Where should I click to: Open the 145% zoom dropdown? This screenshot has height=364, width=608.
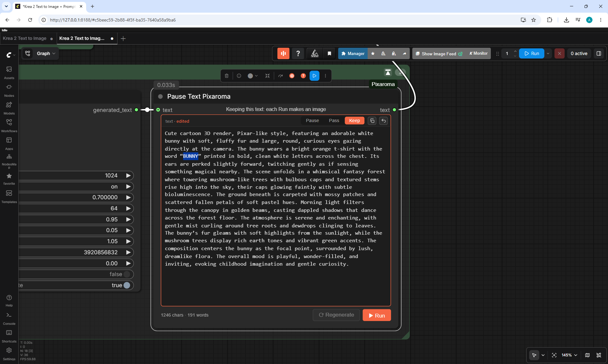[569, 355]
